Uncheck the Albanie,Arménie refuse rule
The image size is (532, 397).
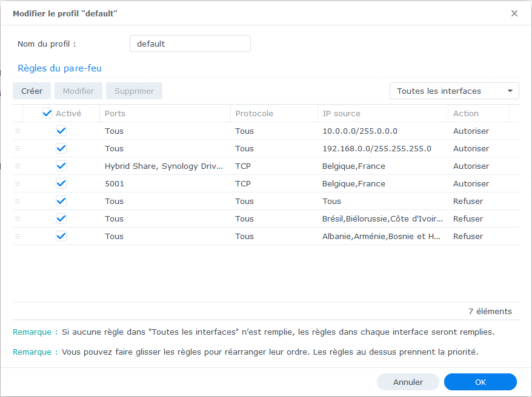click(61, 236)
